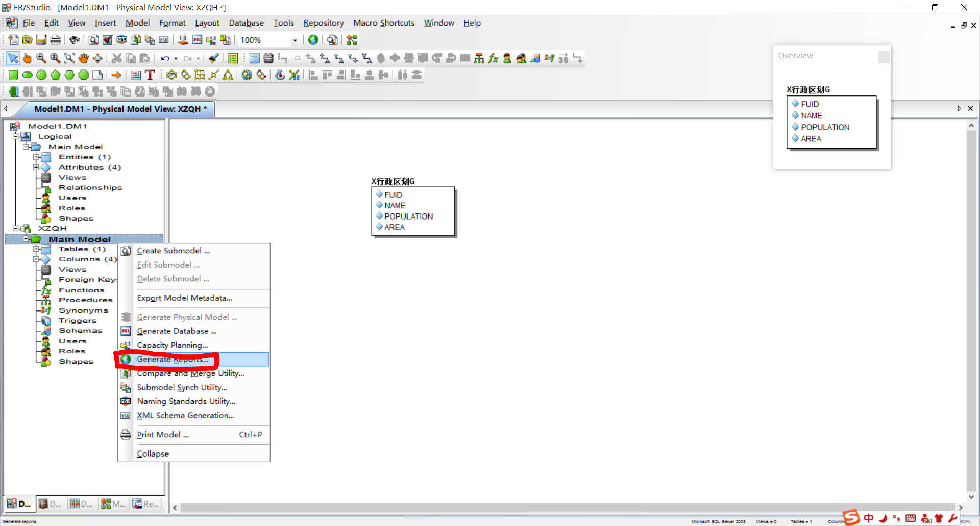Click the orange arrow line tool
The image size is (980, 526).
coord(116,75)
